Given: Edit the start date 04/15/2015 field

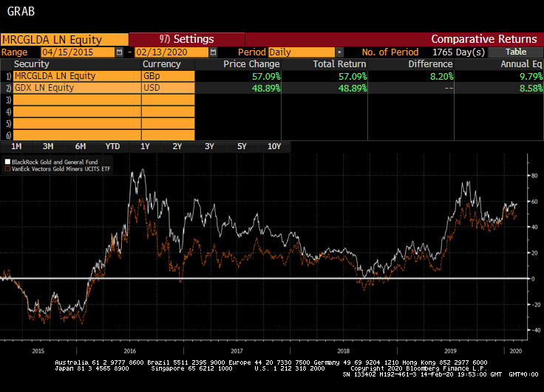Looking at the screenshot, I should (x=78, y=52).
